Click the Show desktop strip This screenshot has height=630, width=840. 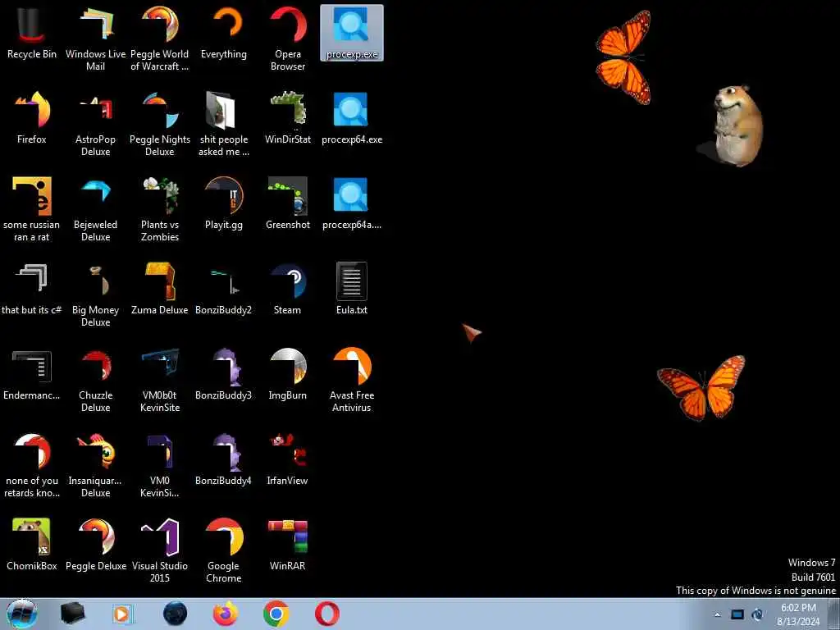click(x=834, y=614)
